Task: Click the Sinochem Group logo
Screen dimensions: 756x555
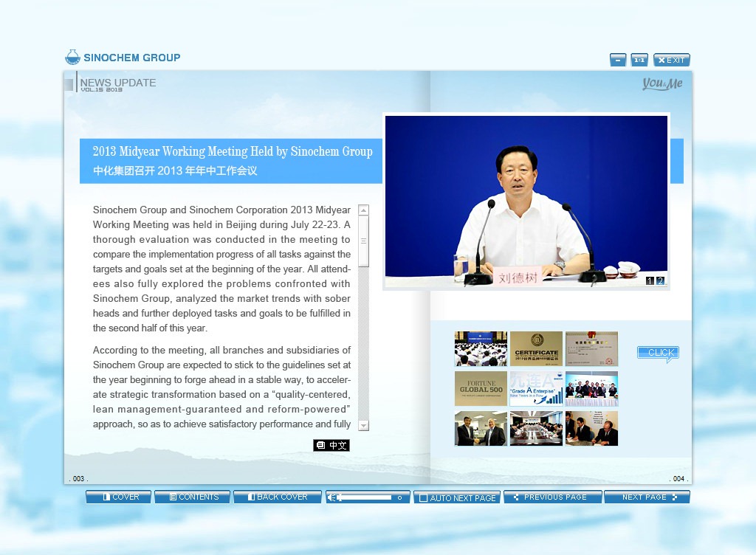Action: pos(123,58)
